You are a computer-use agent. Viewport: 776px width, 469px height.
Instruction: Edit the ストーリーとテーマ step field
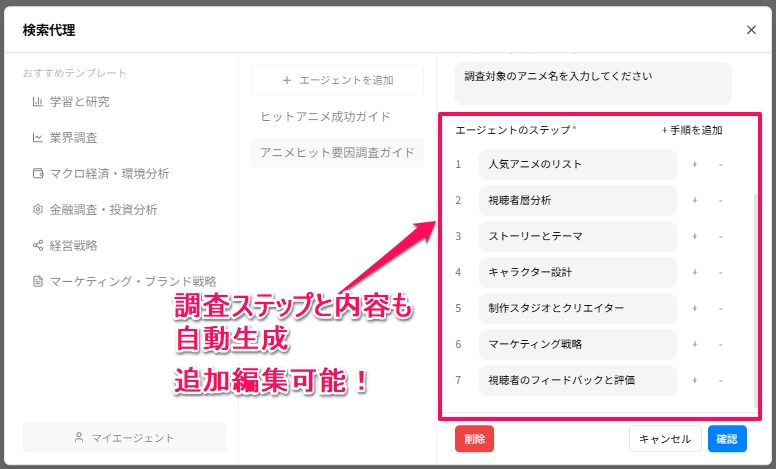click(x=578, y=236)
